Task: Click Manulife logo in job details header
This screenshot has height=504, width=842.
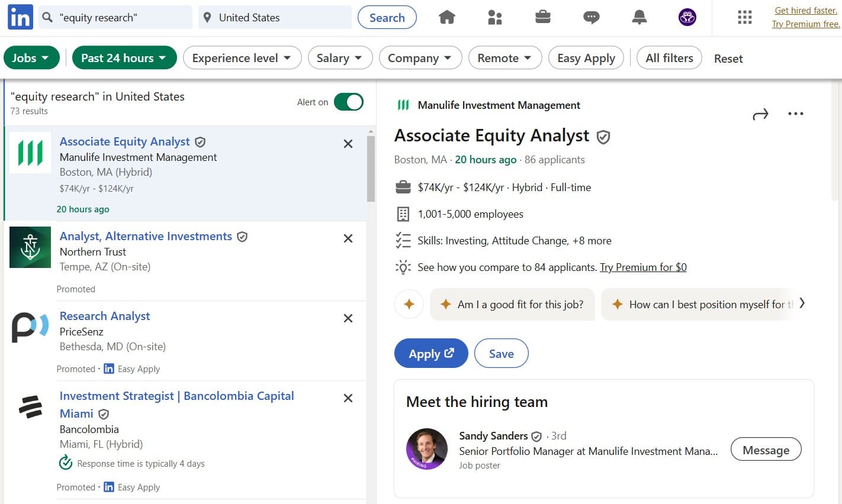Action: pyautogui.click(x=403, y=105)
